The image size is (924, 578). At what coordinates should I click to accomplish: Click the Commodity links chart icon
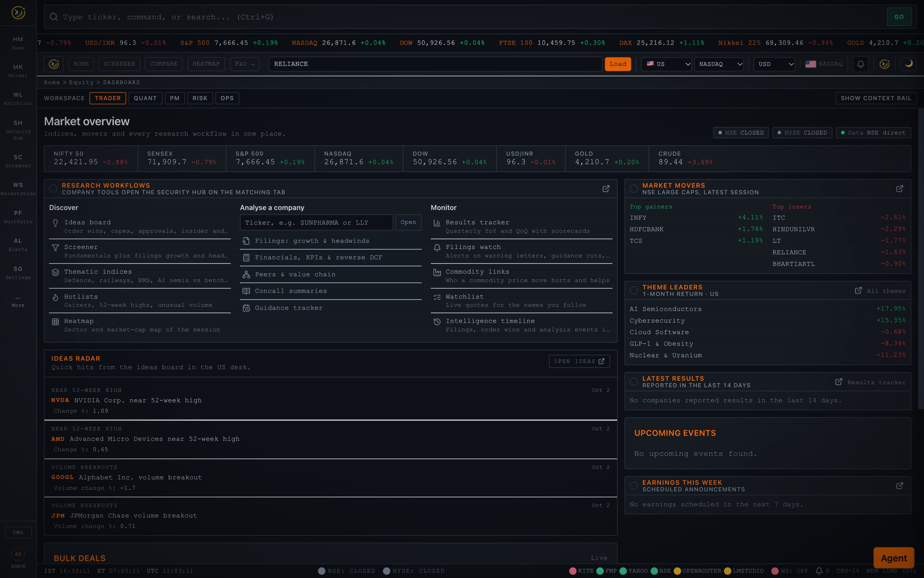point(437,272)
